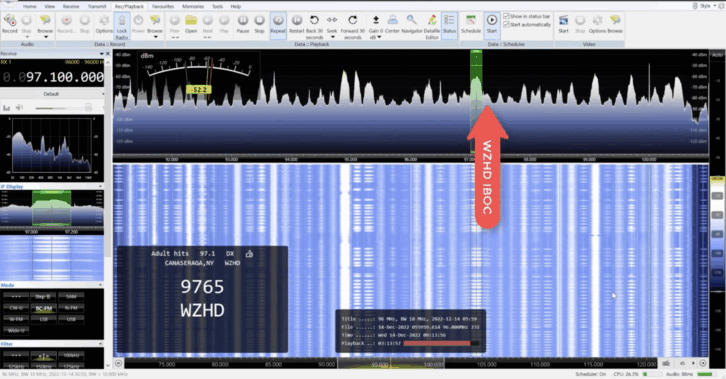Viewport: 726px width, 379px height.
Task: Select N-FM mode
Action: tap(71, 308)
